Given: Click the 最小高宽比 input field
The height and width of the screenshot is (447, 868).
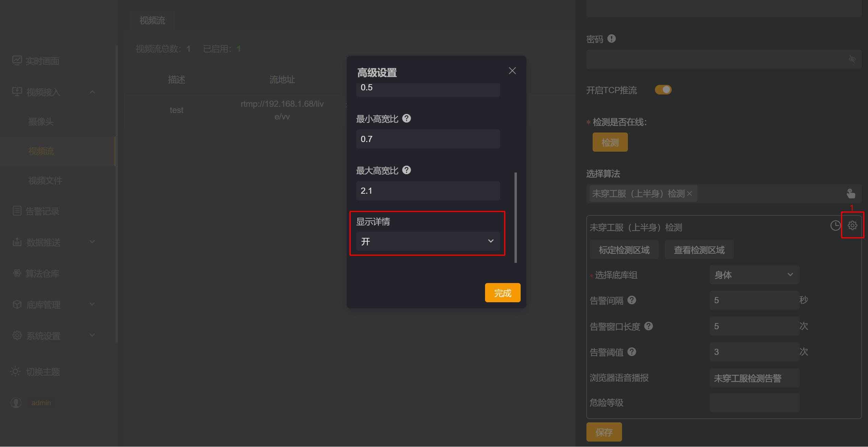Looking at the screenshot, I should pyautogui.click(x=428, y=139).
